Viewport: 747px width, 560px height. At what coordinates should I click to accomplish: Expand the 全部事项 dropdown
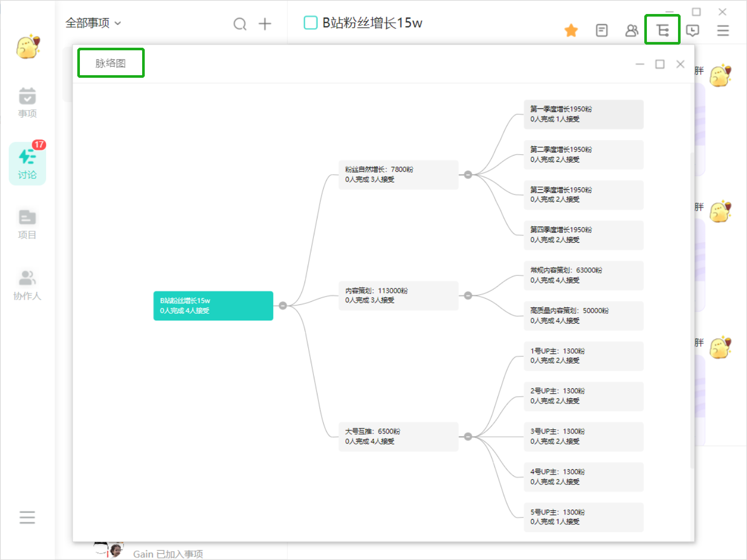click(93, 23)
